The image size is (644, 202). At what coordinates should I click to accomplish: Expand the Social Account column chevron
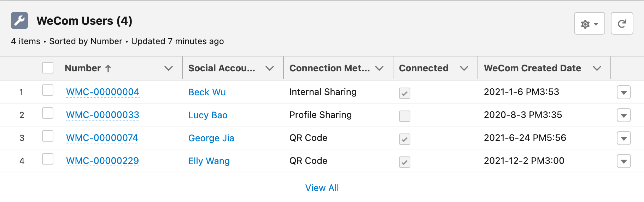point(270,68)
